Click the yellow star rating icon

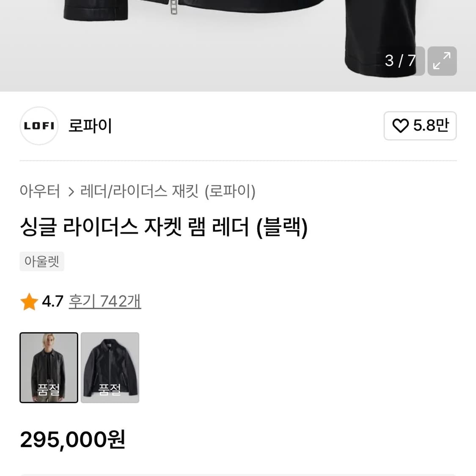pyautogui.click(x=29, y=301)
